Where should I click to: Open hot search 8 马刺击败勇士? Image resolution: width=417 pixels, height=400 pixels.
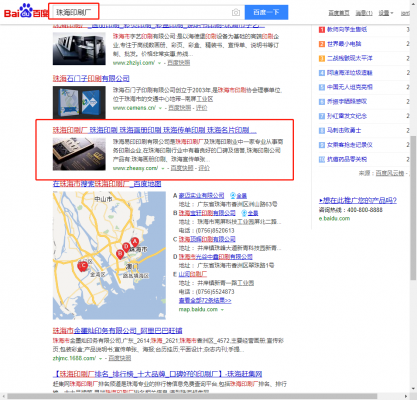click(x=344, y=130)
